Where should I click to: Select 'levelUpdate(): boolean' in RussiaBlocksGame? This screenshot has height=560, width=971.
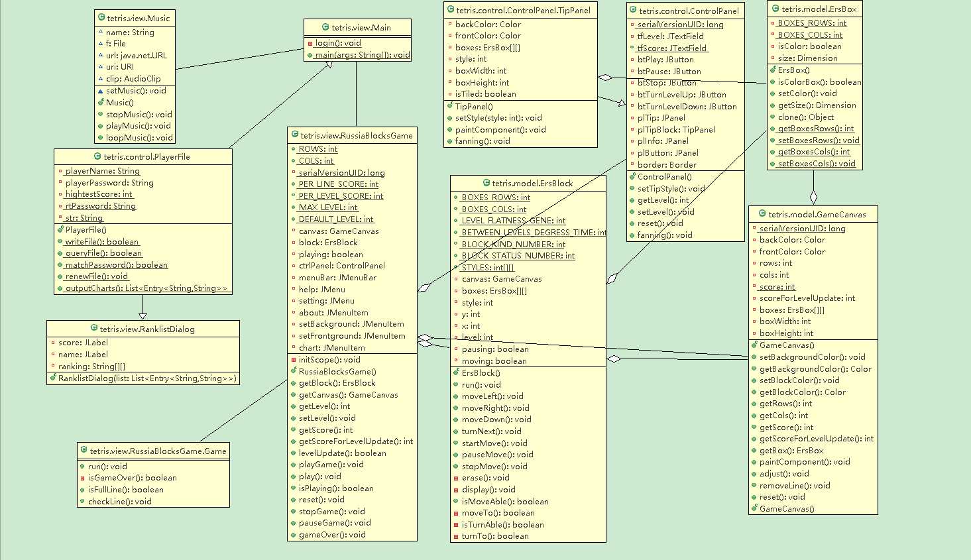tap(343, 453)
